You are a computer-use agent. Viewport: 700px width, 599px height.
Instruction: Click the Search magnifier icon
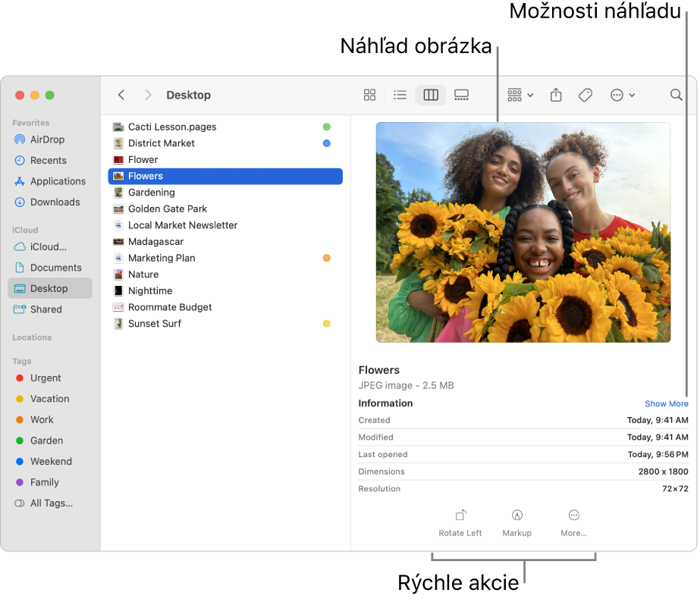pyautogui.click(x=676, y=95)
